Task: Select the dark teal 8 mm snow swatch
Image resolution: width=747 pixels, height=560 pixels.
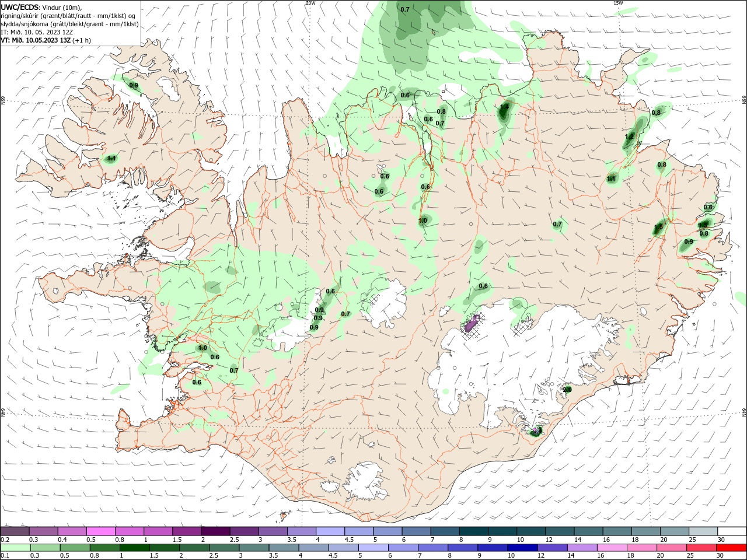Action: pyautogui.click(x=474, y=531)
